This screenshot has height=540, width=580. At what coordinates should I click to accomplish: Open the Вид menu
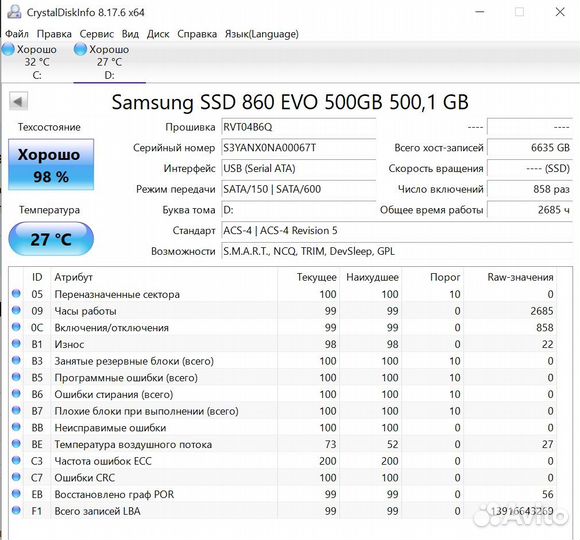click(130, 34)
